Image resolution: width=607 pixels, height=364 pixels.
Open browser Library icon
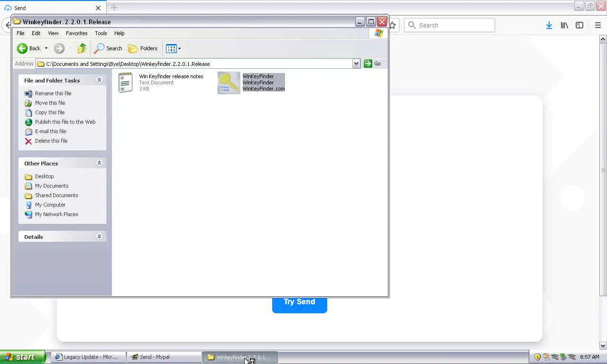pyautogui.click(x=564, y=25)
